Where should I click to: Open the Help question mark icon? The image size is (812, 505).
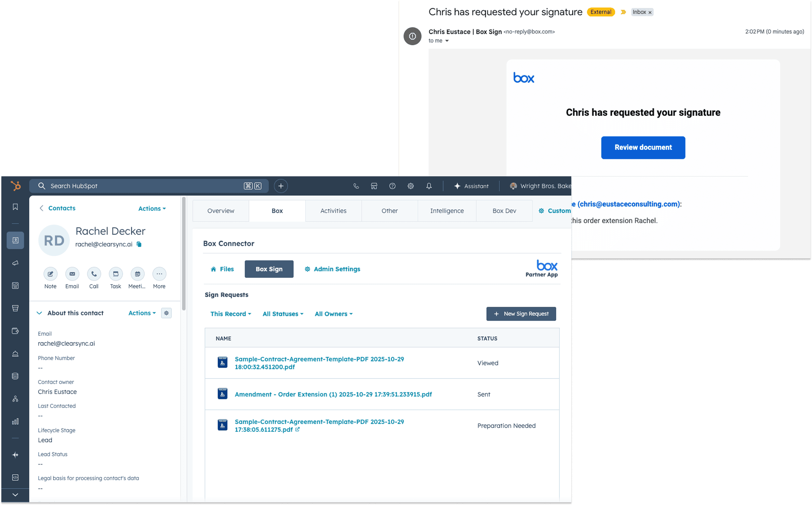click(392, 186)
